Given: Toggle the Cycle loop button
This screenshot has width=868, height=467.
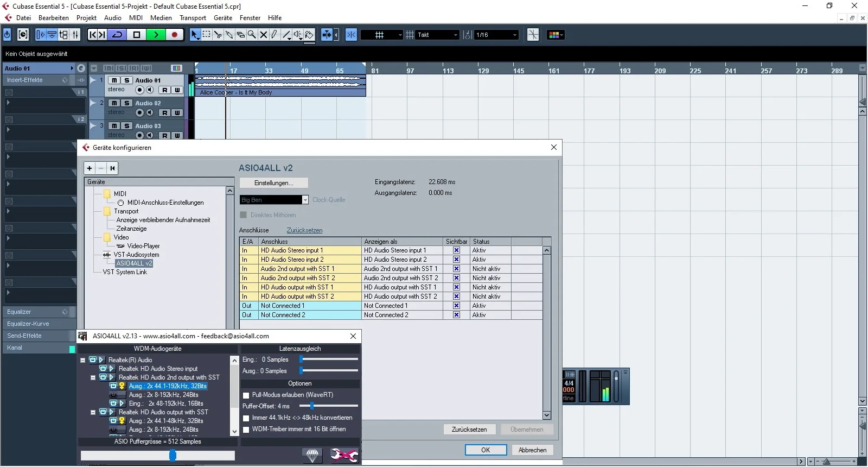Looking at the screenshot, I should (x=118, y=35).
